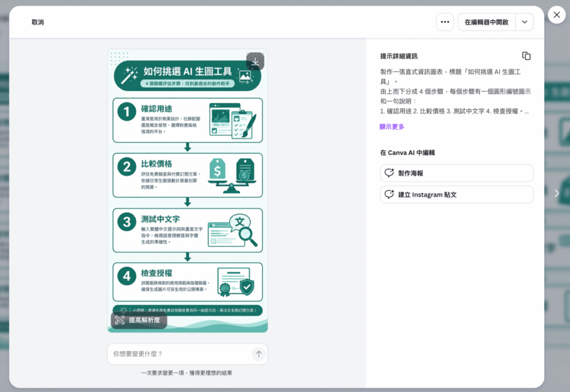Expand the dropdown arrow beside 在編輯器中開啟
570x392 pixels.
pyautogui.click(x=524, y=22)
